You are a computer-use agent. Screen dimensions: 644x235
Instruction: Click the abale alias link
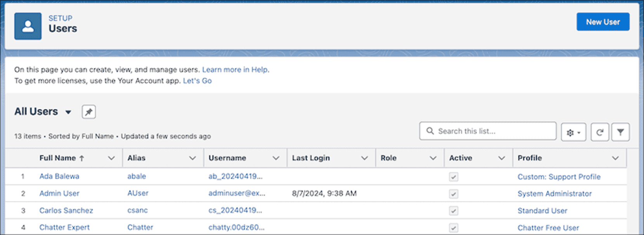click(x=137, y=176)
